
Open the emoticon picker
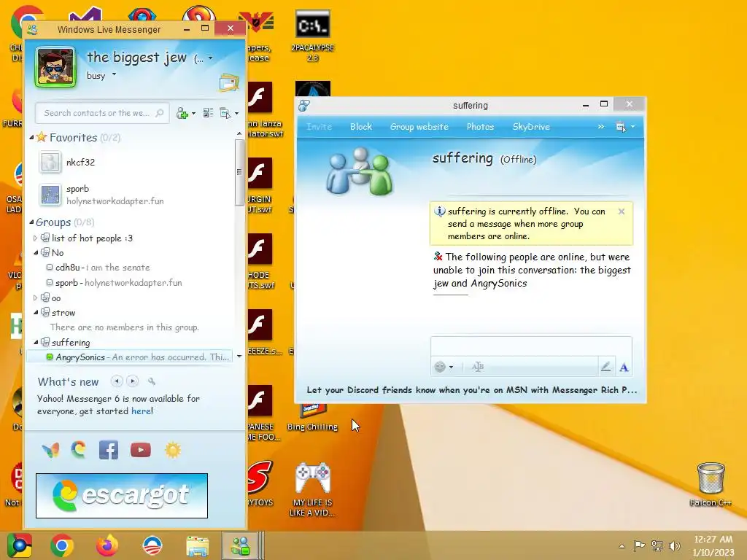click(440, 367)
